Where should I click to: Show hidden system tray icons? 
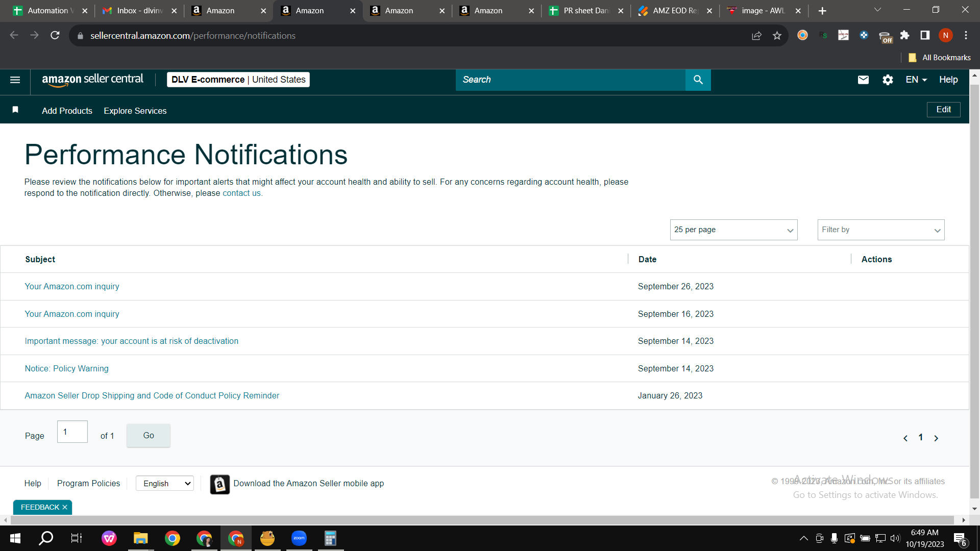(x=803, y=538)
